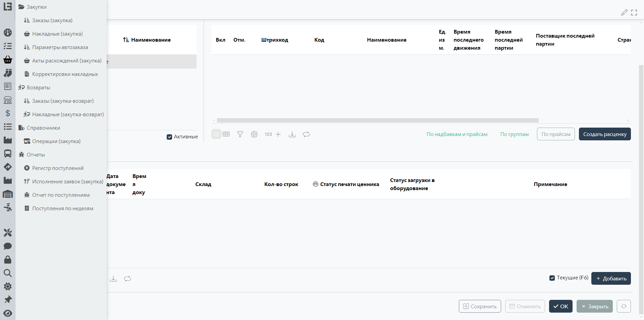Click the horizontal scrollbar of upper grid
Viewport: 644px width, 320px height.
click(x=377, y=120)
